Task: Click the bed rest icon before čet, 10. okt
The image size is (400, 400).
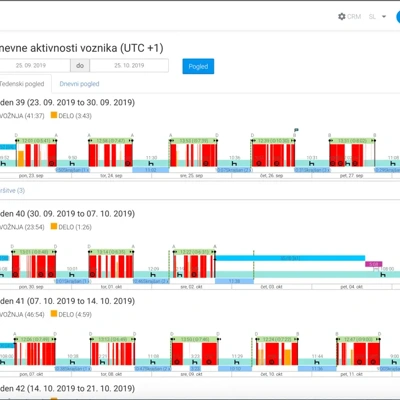Action: point(237,362)
